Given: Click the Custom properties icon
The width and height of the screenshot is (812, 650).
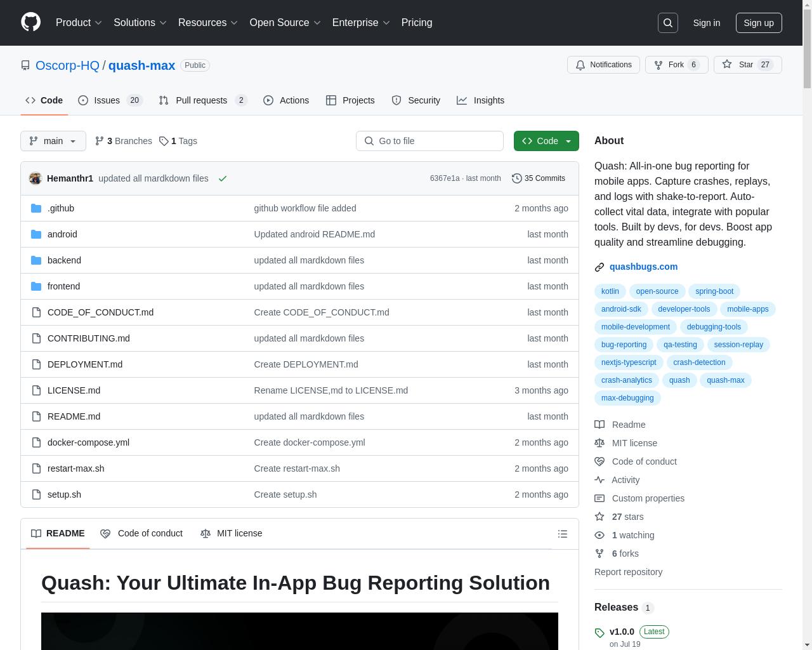Looking at the screenshot, I should [x=599, y=498].
